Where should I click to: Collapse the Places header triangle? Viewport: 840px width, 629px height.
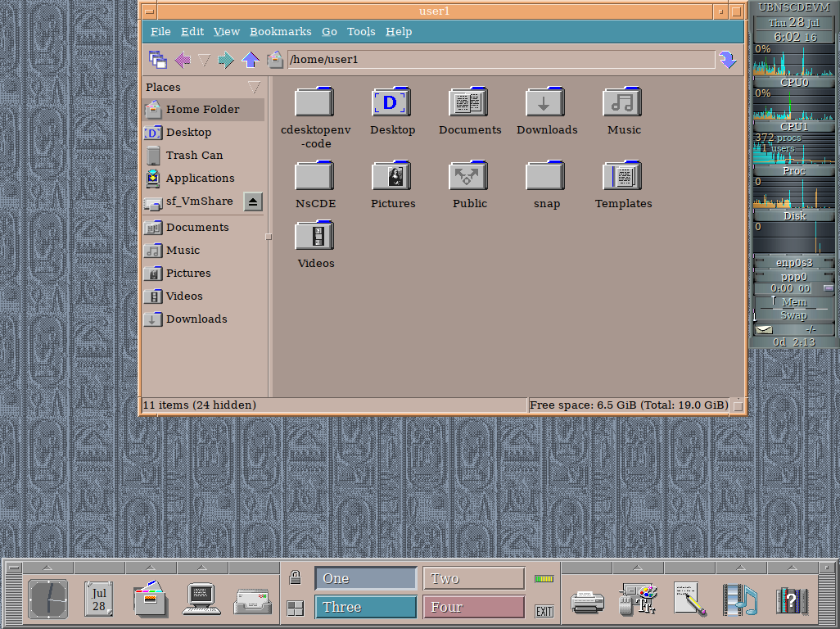click(x=254, y=87)
